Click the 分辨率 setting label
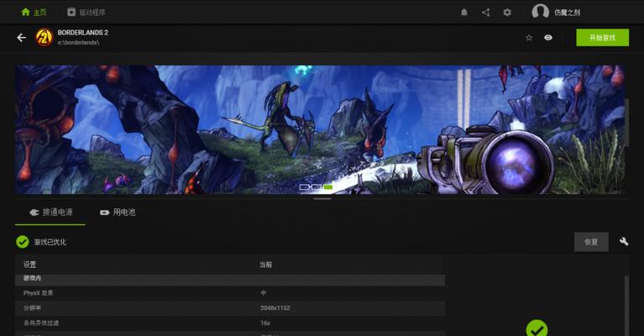Image resolution: width=644 pixels, height=336 pixels. [x=32, y=308]
